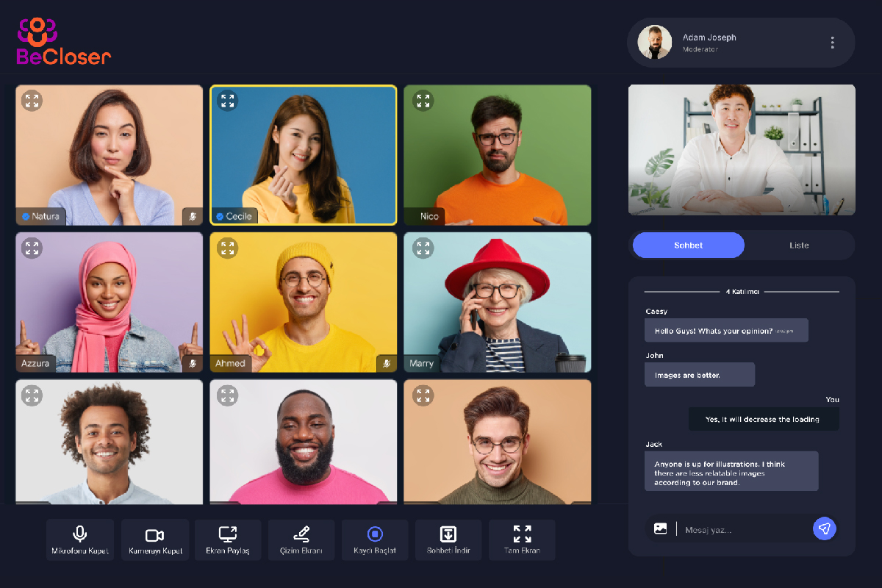This screenshot has width=882, height=588.
Task: Toggle Natura's muted microphone indicator
Action: tap(193, 216)
